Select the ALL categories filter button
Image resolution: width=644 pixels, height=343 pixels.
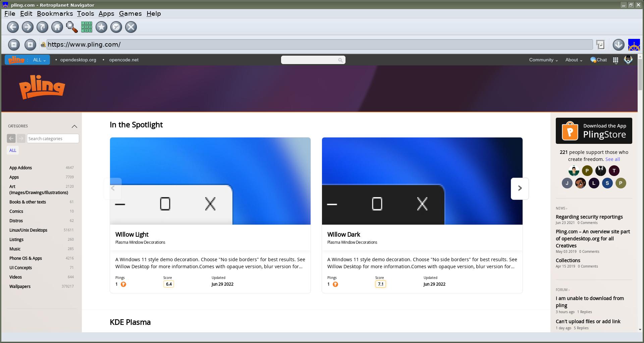click(13, 150)
